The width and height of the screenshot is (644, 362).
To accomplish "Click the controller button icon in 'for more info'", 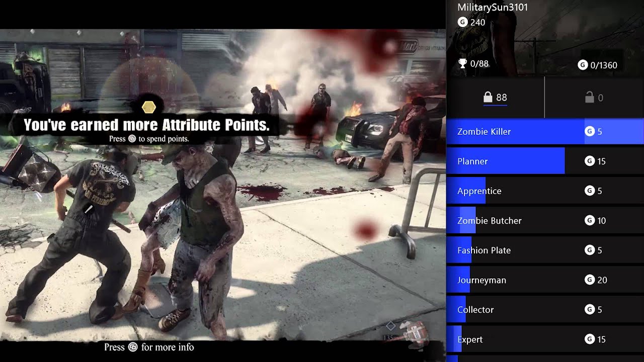I will pyautogui.click(x=133, y=347).
